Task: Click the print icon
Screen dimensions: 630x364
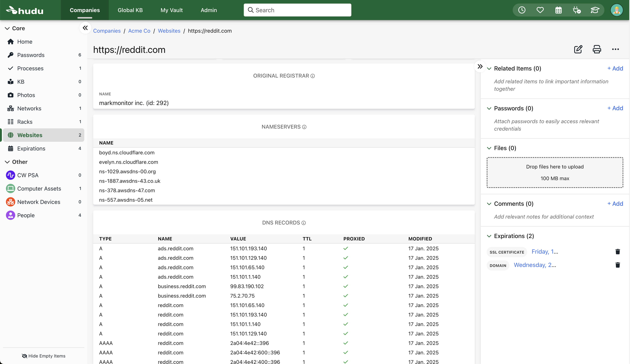Action: (597, 49)
